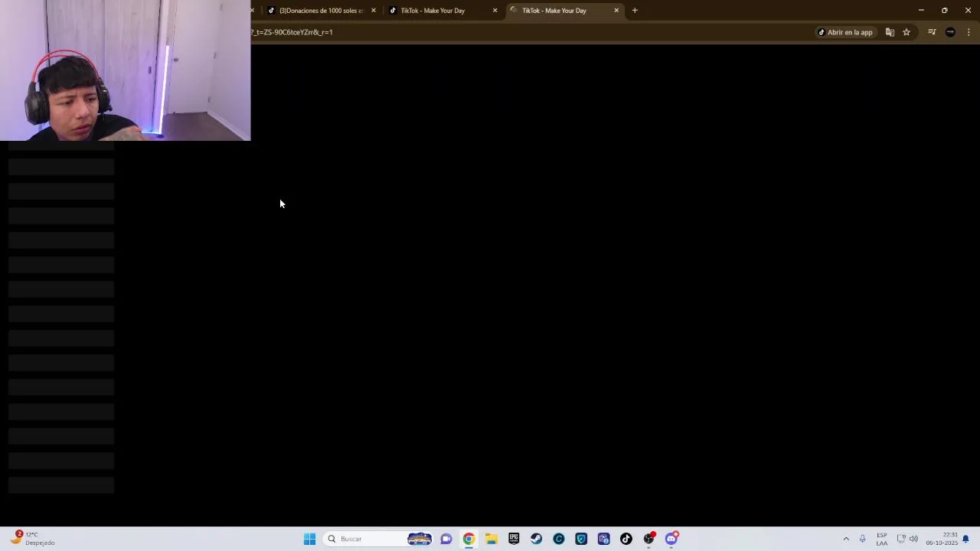Launch Epic Games from the taskbar
Image resolution: width=980 pixels, height=551 pixels.
(514, 539)
